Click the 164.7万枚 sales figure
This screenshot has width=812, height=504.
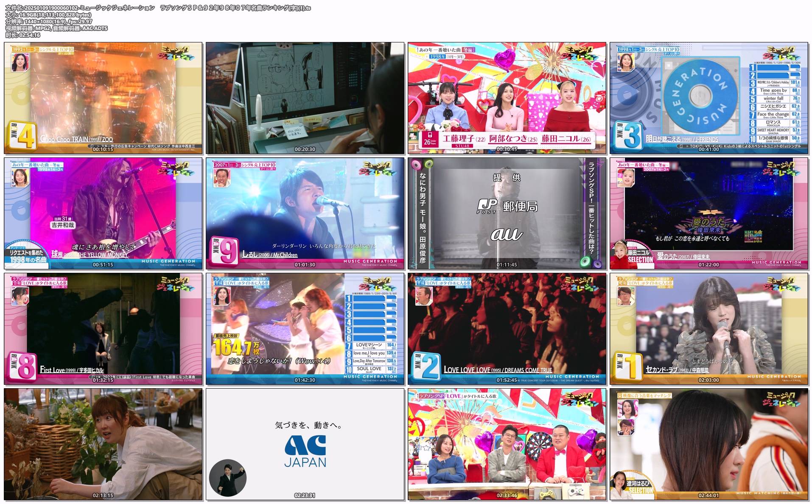point(236,348)
